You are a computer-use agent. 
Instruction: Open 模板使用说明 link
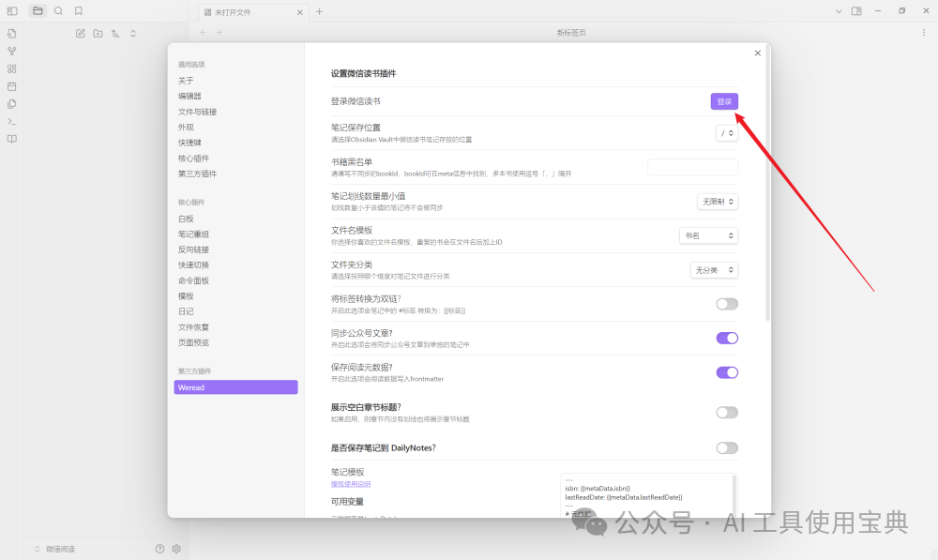tap(351, 484)
